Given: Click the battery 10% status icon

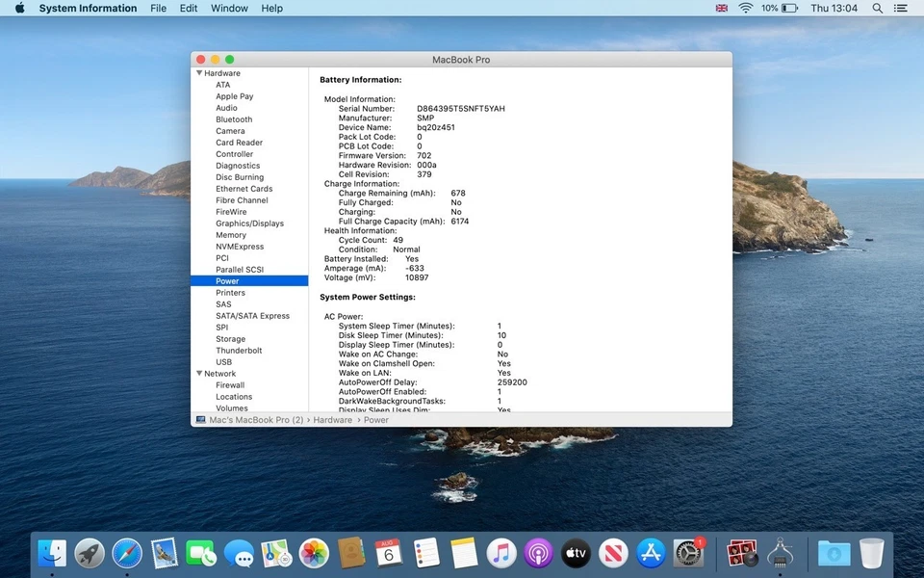Looking at the screenshot, I should tap(779, 9).
